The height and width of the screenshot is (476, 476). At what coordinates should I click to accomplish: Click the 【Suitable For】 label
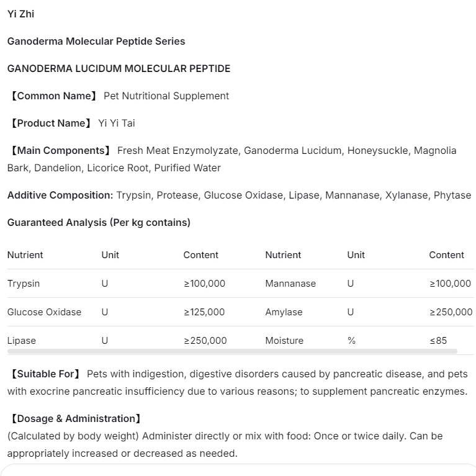point(45,374)
